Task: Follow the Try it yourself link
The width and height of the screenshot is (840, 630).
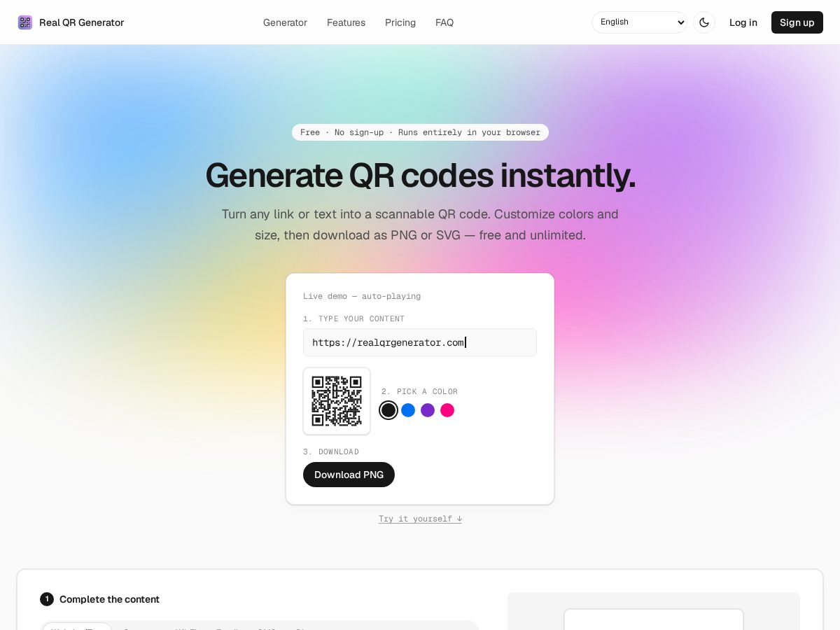Action: (420, 519)
